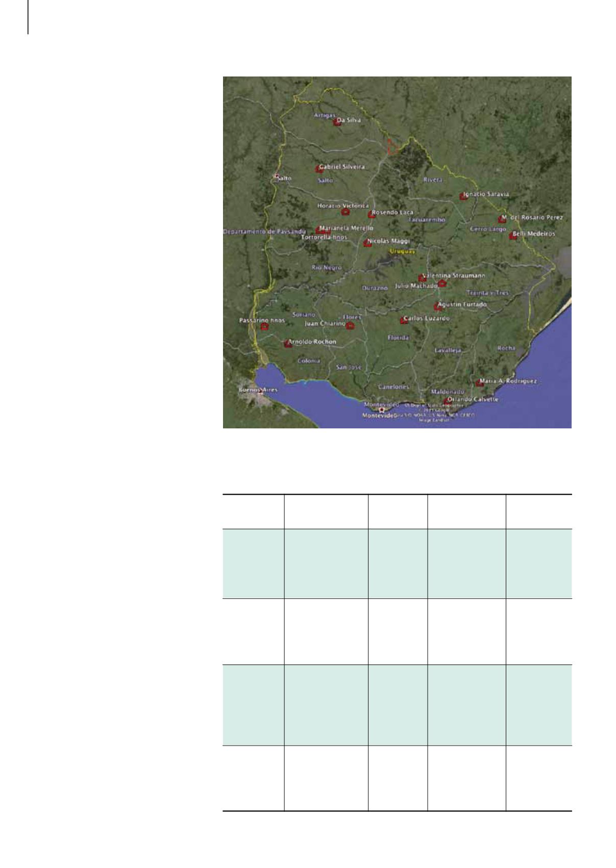Click the Lavalleja department label
Screen dimensions: 616x868
coord(448,350)
